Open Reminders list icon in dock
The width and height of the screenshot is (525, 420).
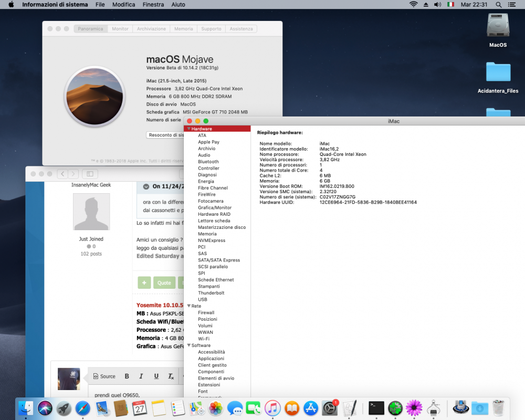177,408
